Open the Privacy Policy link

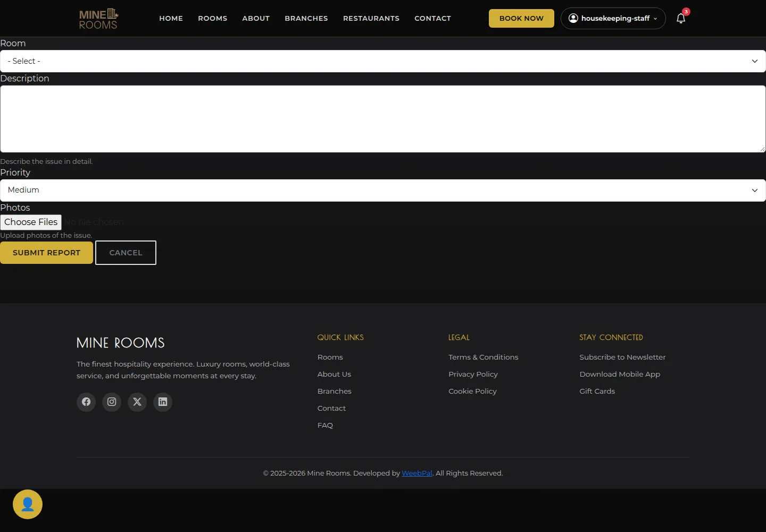pyautogui.click(x=473, y=374)
